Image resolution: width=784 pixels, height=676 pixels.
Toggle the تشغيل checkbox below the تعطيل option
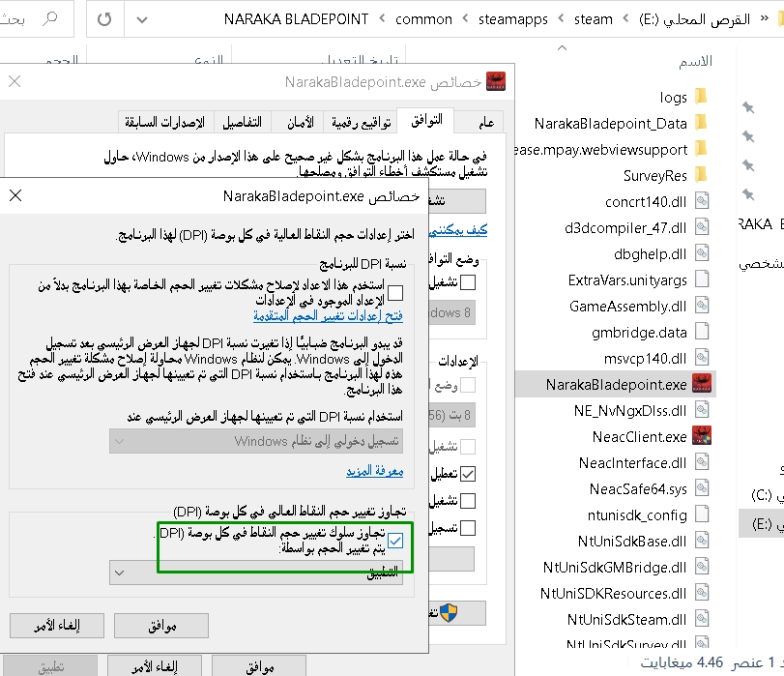coord(468,500)
